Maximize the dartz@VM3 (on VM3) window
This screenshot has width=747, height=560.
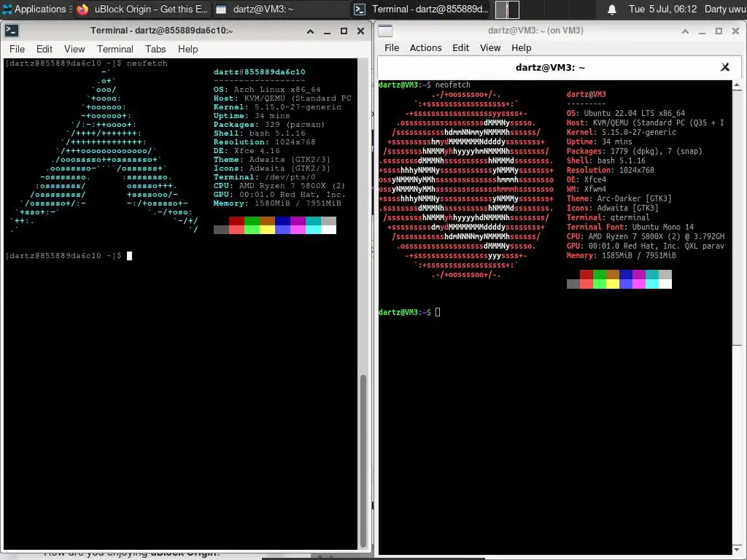(x=719, y=31)
